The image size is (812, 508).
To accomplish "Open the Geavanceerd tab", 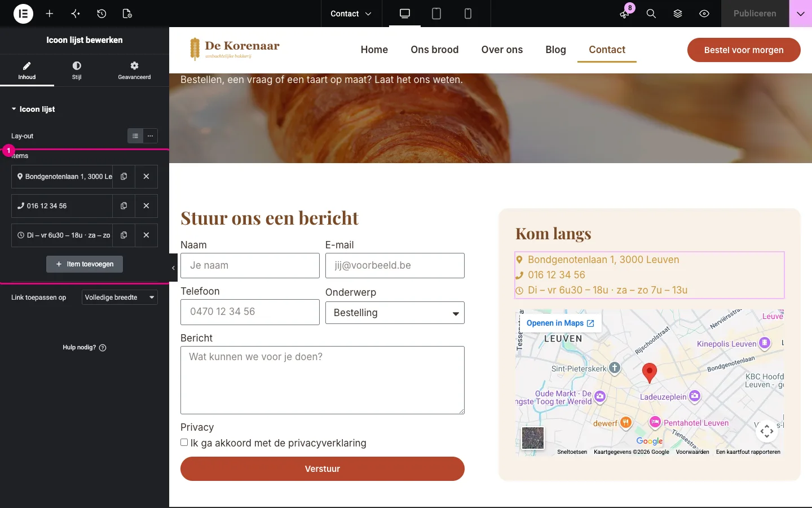I will 134,71.
